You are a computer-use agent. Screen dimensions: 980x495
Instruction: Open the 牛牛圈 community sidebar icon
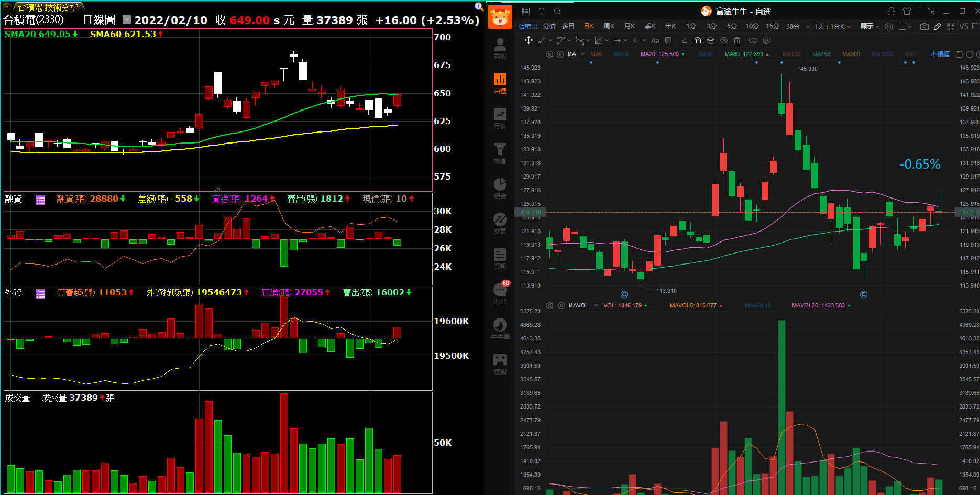pyautogui.click(x=500, y=329)
